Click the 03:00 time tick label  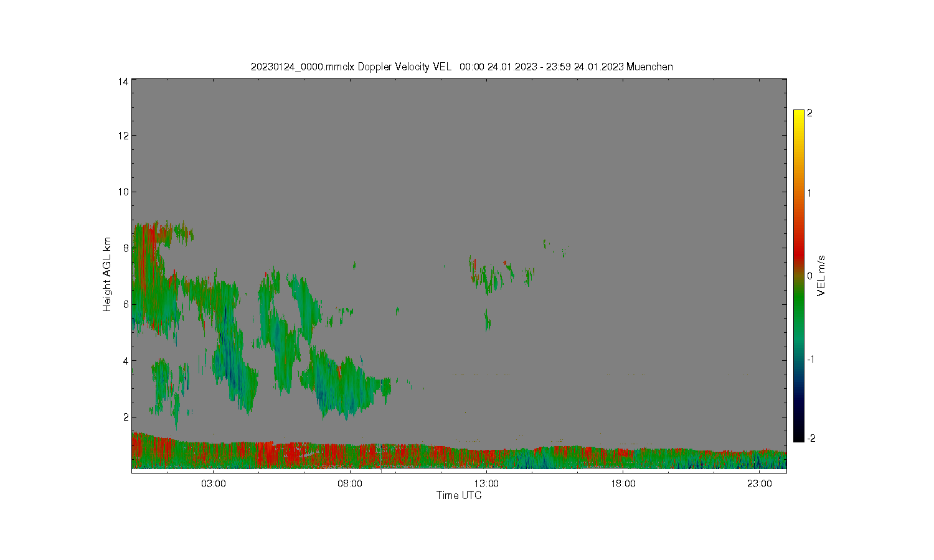pyautogui.click(x=214, y=484)
